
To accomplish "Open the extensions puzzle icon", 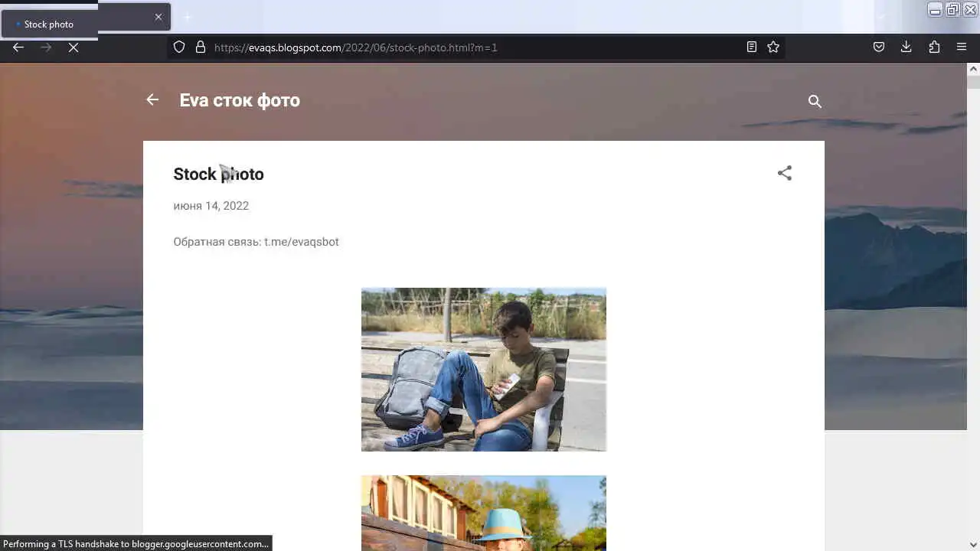I will (934, 47).
